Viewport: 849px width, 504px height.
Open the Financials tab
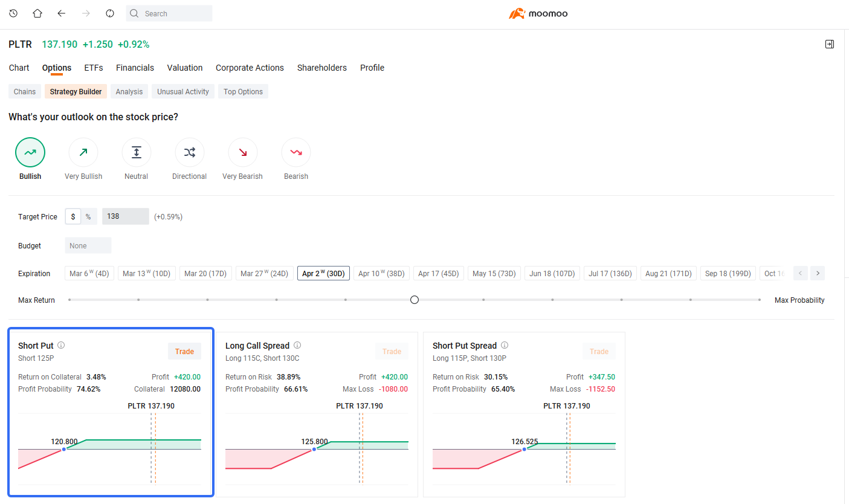tap(135, 68)
